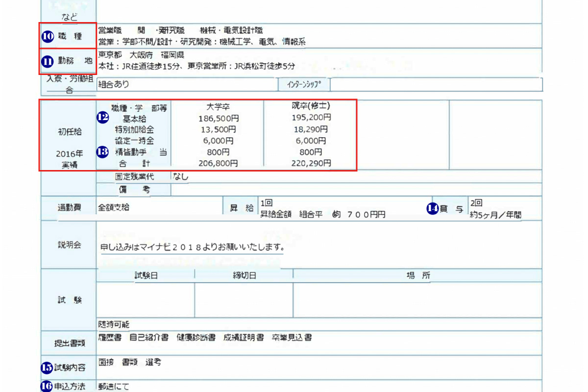Select the 試験日 column header

pyautogui.click(x=146, y=276)
